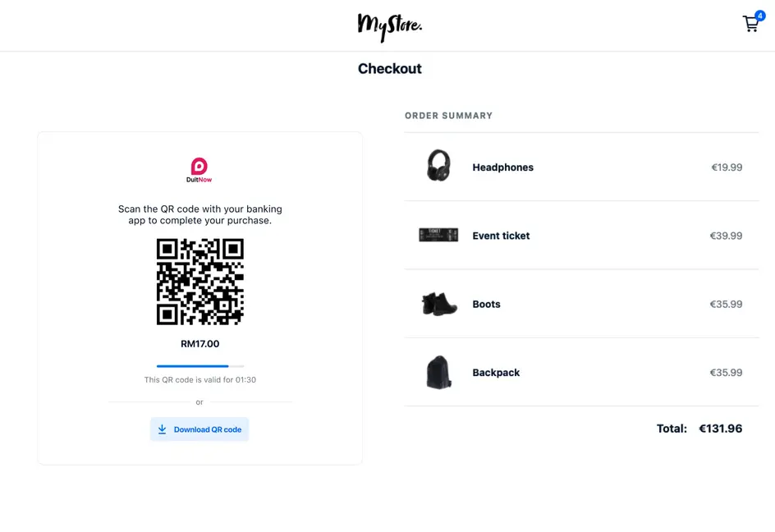Select the Boots item name
This screenshot has height=532, width=775.
coord(487,304)
